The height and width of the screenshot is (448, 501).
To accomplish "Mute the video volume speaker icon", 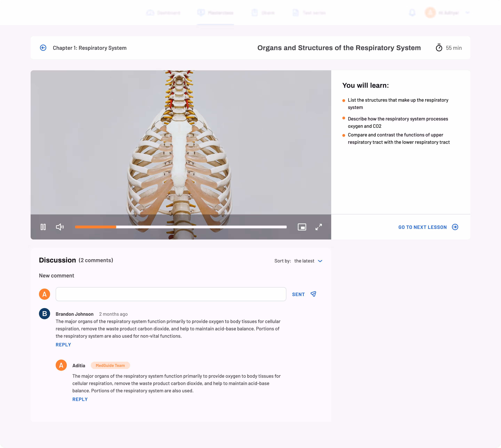I will [x=60, y=227].
